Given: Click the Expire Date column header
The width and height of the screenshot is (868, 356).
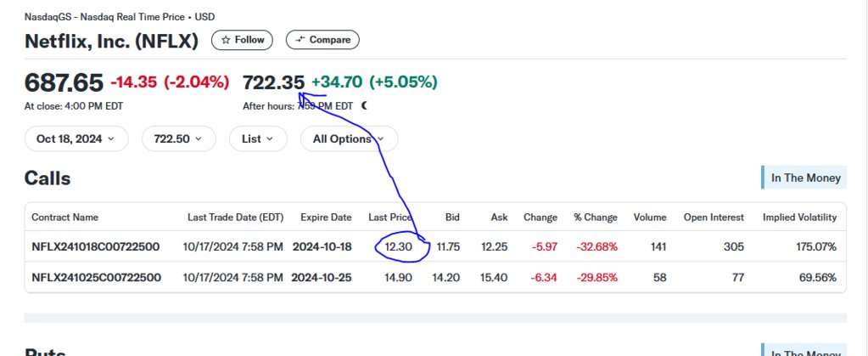Looking at the screenshot, I should click(x=326, y=218).
